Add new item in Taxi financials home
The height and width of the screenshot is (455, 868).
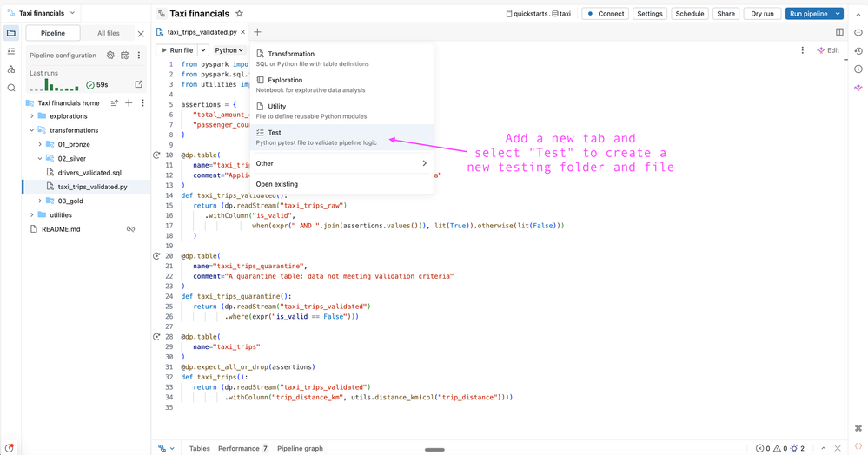[x=129, y=103]
